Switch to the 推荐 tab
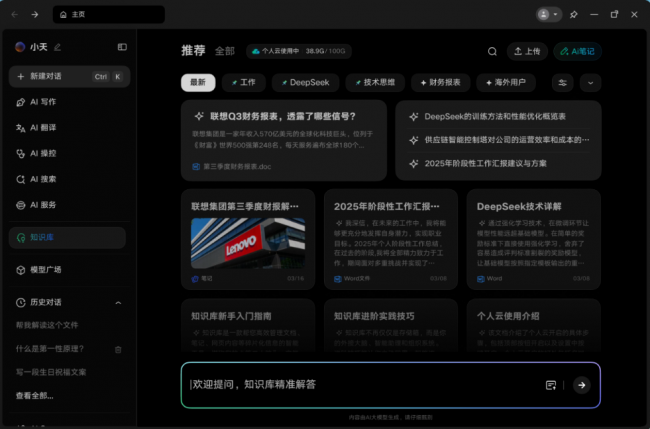 pos(193,51)
